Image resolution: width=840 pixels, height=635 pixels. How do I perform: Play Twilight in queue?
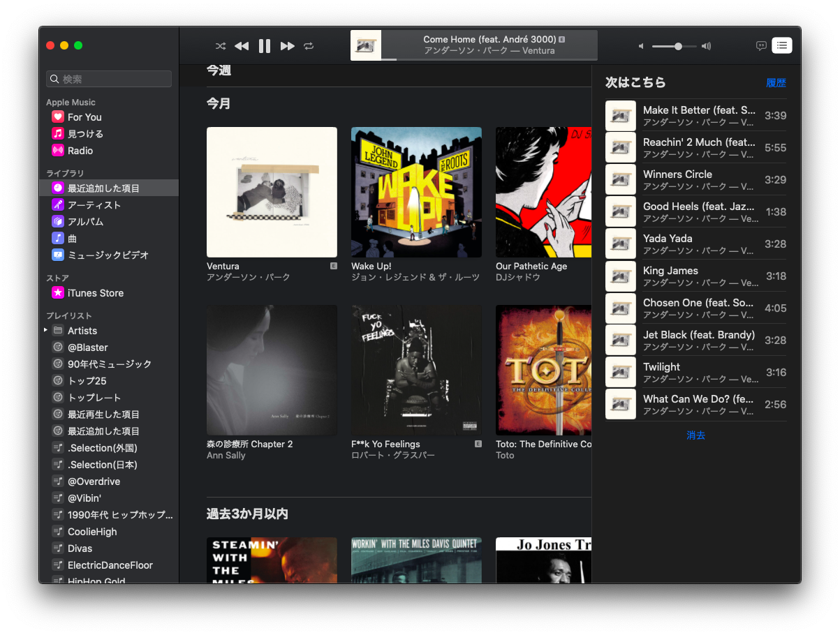695,373
